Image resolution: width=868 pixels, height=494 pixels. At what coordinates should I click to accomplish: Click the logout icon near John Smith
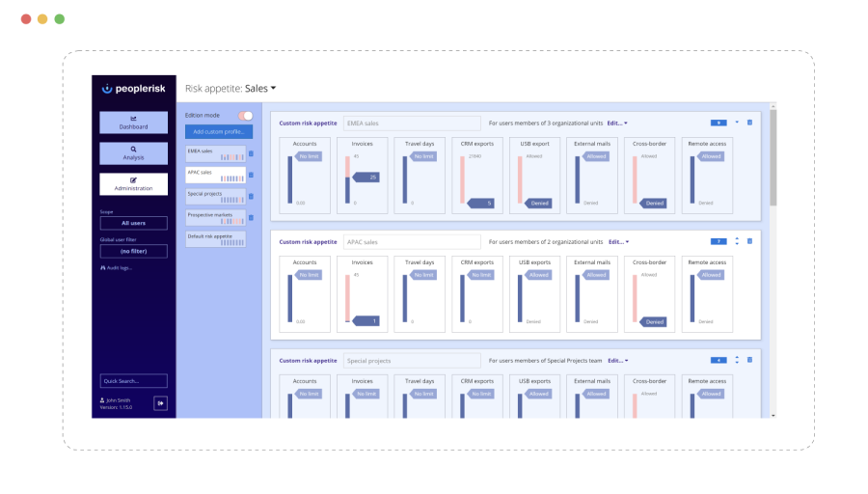(161, 403)
